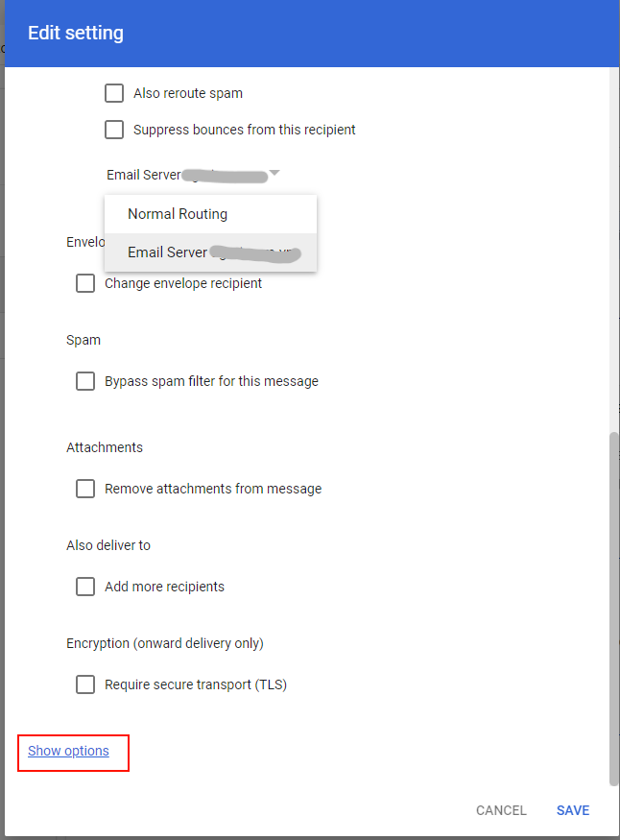Click the Attachments section heading
Image resolution: width=620 pixels, height=840 pixels.
pyautogui.click(x=105, y=447)
